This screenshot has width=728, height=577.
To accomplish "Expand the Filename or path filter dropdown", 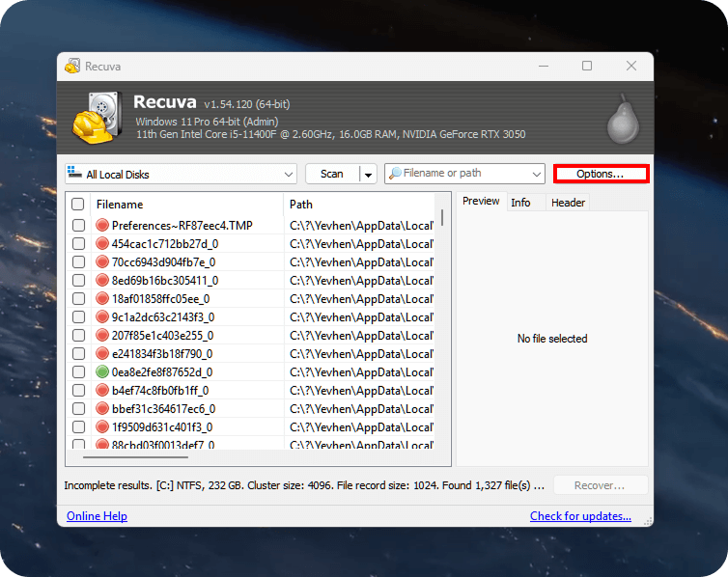I will coord(536,175).
